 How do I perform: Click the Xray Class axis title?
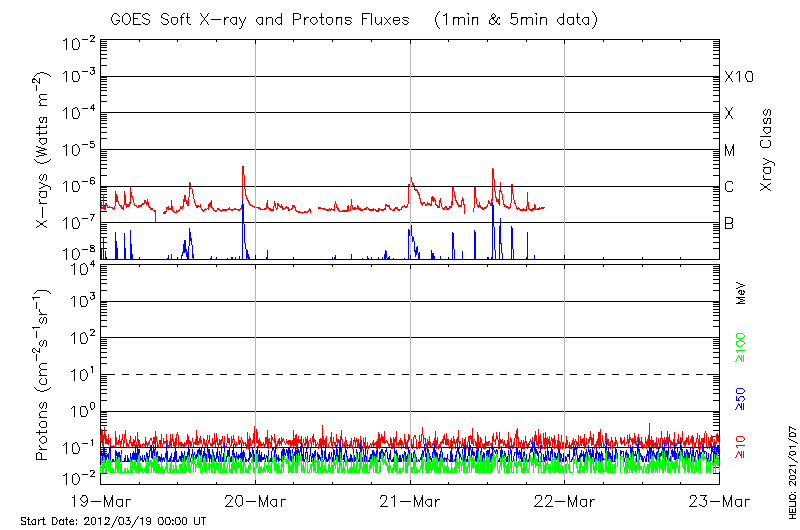766,150
